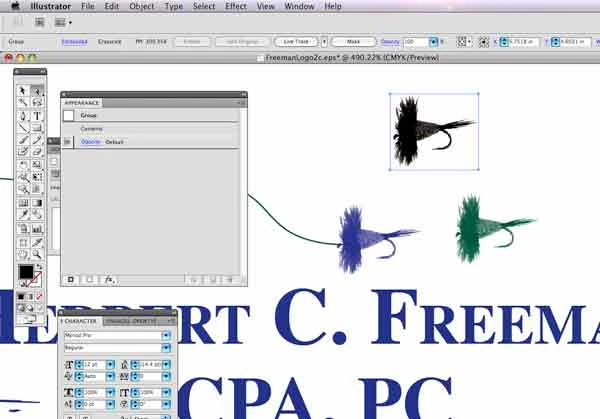This screenshot has width=600, height=419.
Task: Open the Window menu
Action: pyautogui.click(x=299, y=6)
